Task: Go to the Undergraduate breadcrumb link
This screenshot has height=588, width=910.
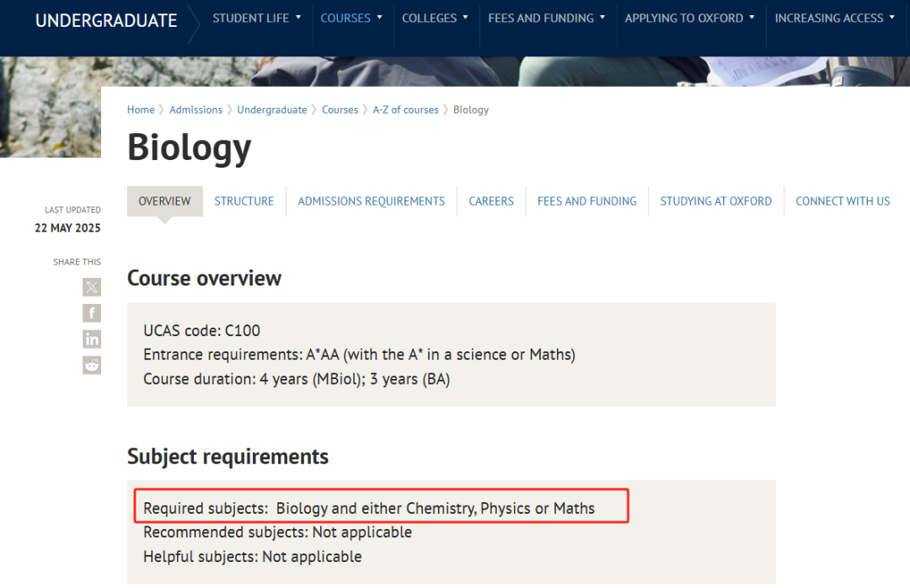Action: (x=271, y=110)
